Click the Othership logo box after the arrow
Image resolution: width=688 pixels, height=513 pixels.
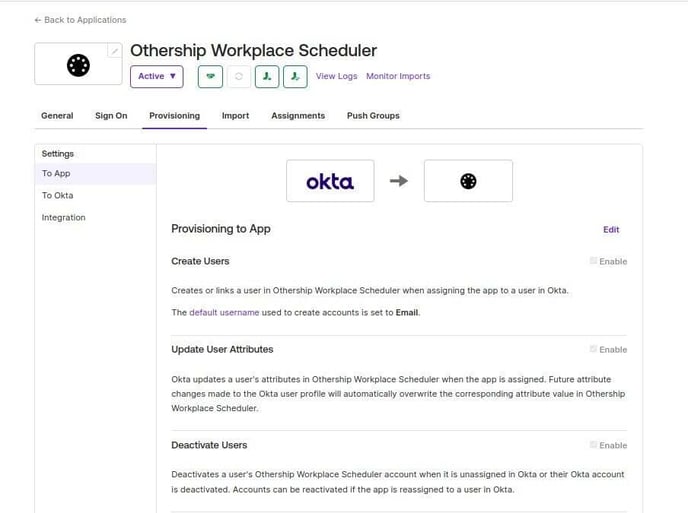pos(468,181)
